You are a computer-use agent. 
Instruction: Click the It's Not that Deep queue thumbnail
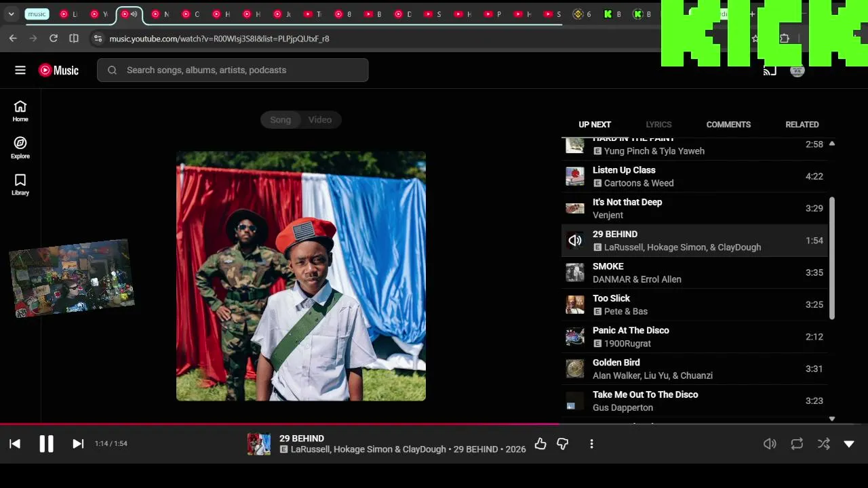575,208
